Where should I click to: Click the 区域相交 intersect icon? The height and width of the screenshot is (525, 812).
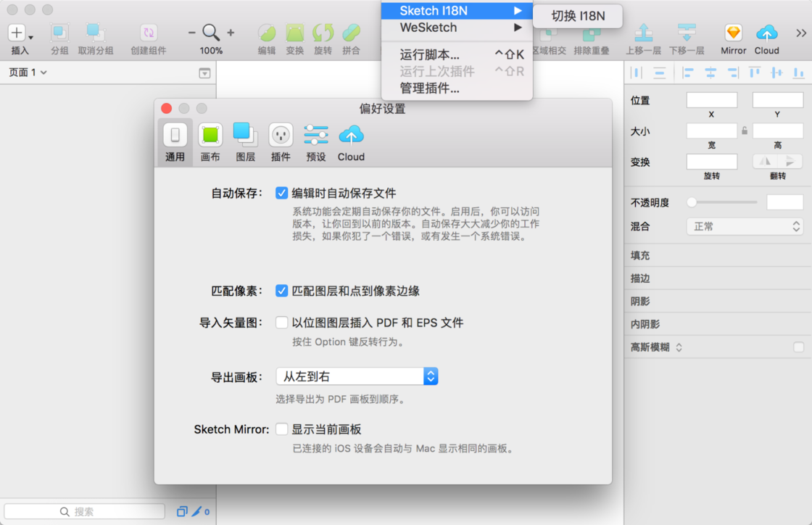548,36
